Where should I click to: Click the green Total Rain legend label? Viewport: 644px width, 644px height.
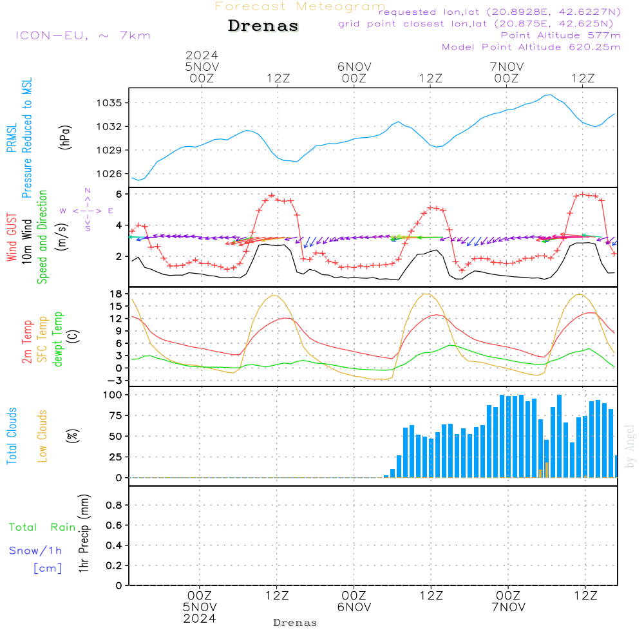[43, 527]
